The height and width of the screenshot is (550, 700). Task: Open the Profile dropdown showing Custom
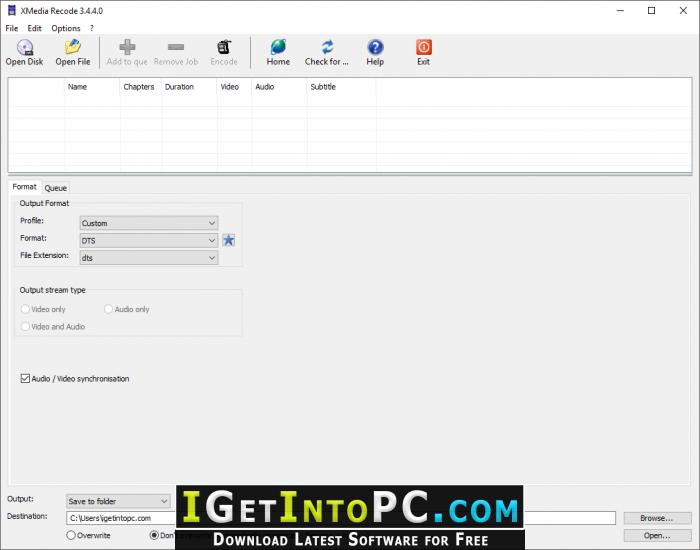pyautogui.click(x=149, y=223)
